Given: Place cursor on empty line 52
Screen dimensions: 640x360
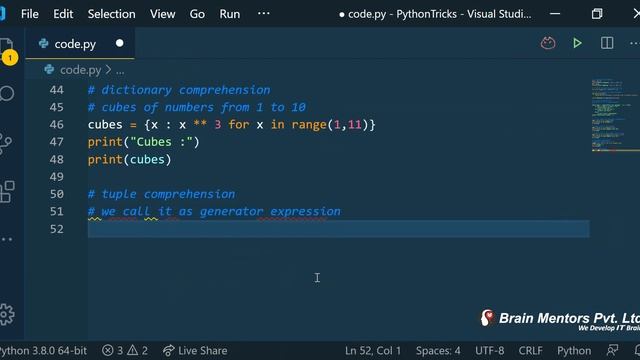Looking at the screenshot, I should pos(338,229).
